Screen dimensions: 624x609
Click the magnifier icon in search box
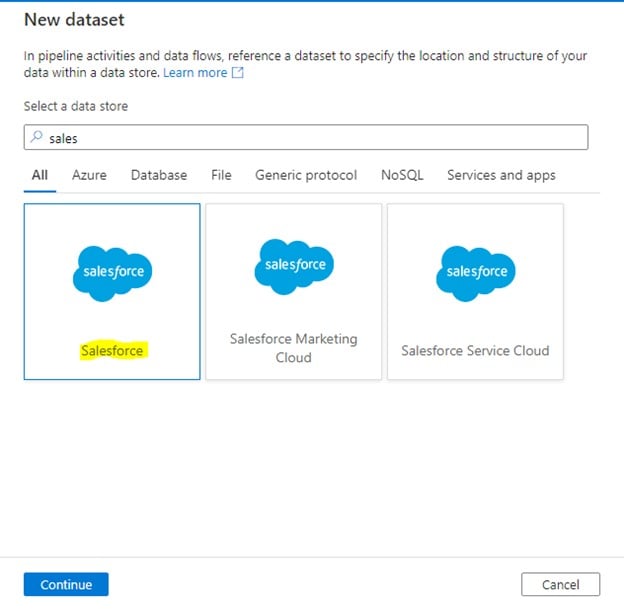(37, 137)
